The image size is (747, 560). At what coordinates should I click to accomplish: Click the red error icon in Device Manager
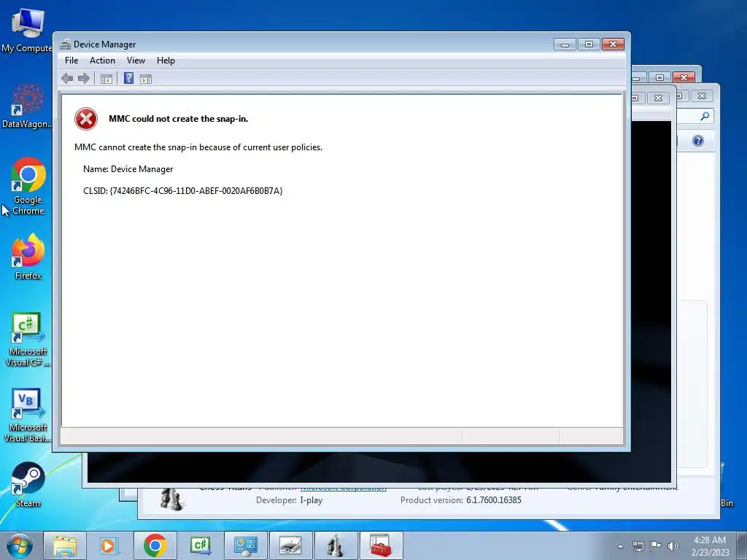click(86, 119)
